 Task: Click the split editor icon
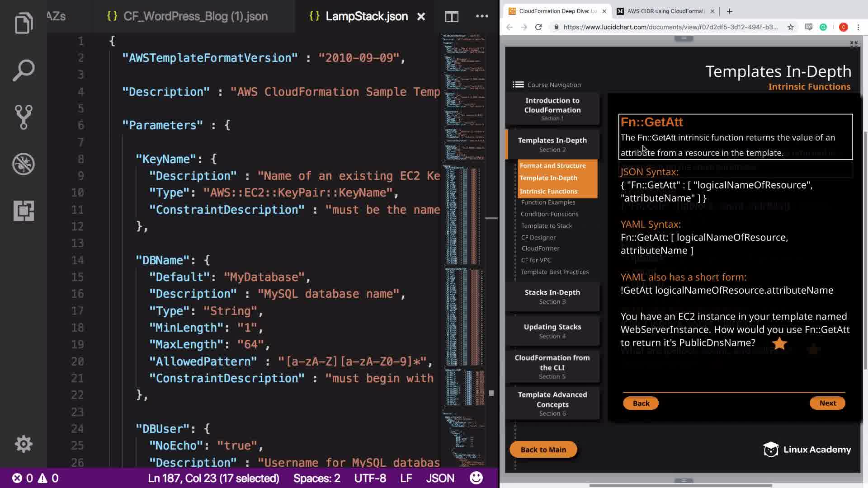click(x=452, y=17)
